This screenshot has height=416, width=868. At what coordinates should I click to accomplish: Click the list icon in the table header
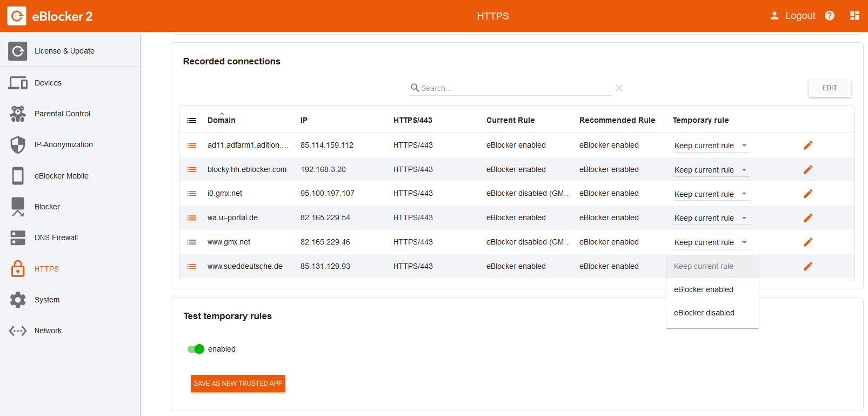[x=192, y=120]
